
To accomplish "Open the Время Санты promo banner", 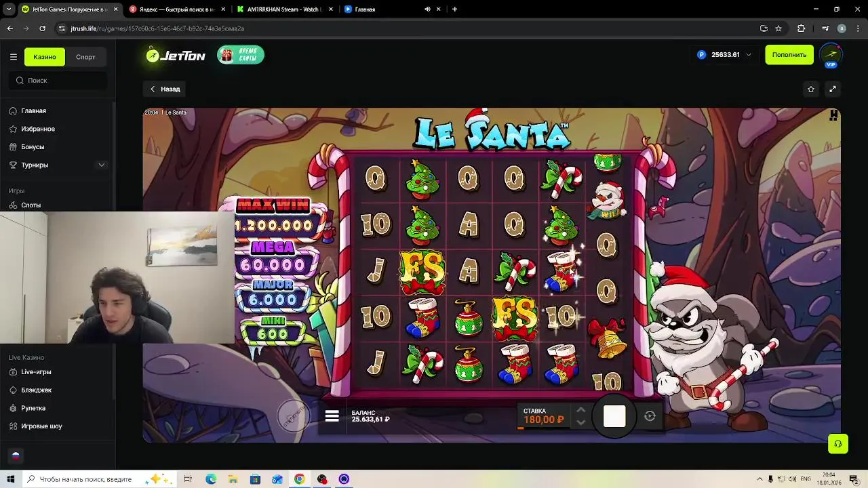I will [x=241, y=55].
